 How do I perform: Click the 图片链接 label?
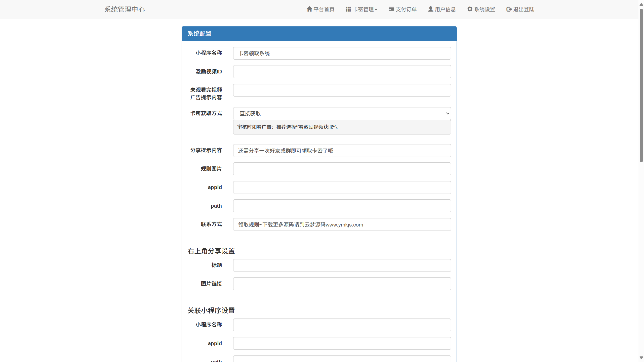(211, 284)
